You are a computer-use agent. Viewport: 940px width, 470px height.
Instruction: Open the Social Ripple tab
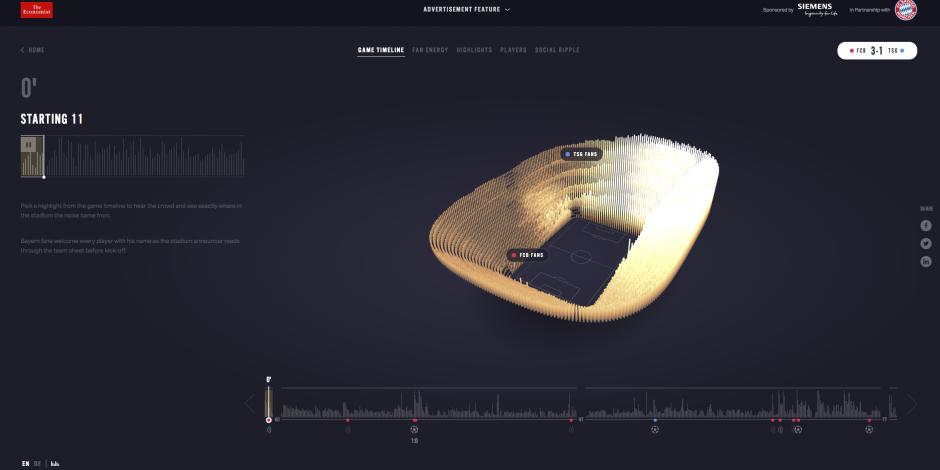[x=557, y=50]
